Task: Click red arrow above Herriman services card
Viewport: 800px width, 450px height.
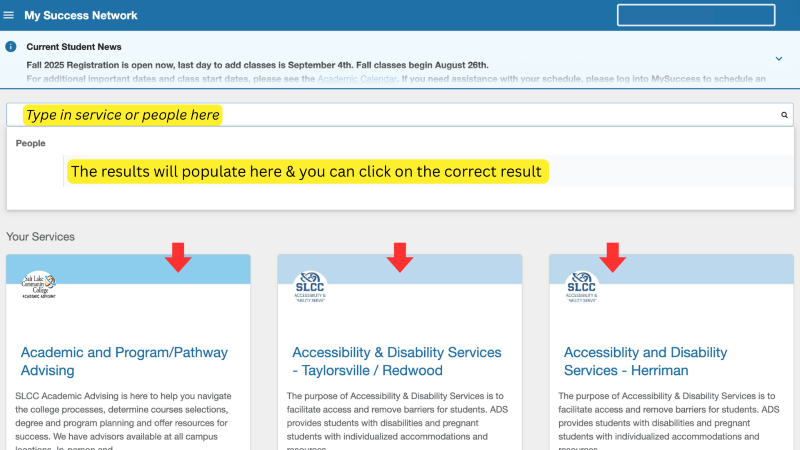Action: tap(613, 257)
